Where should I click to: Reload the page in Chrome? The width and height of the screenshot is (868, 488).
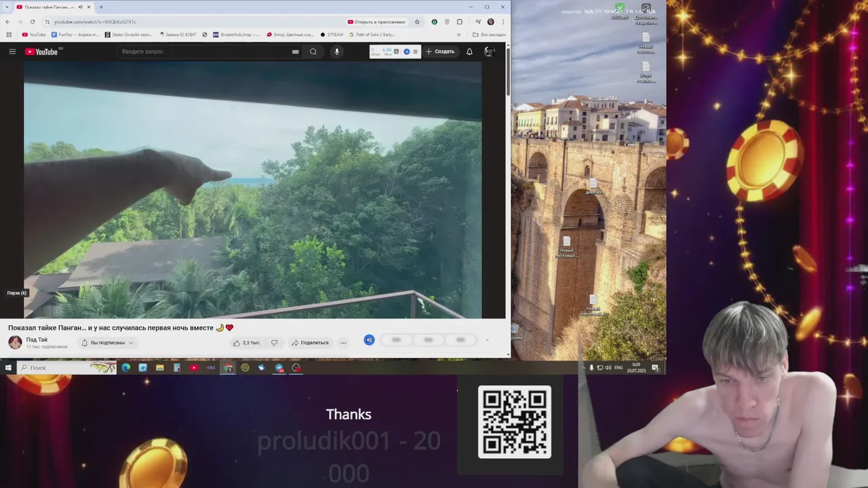pyautogui.click(x=33, y=22)
